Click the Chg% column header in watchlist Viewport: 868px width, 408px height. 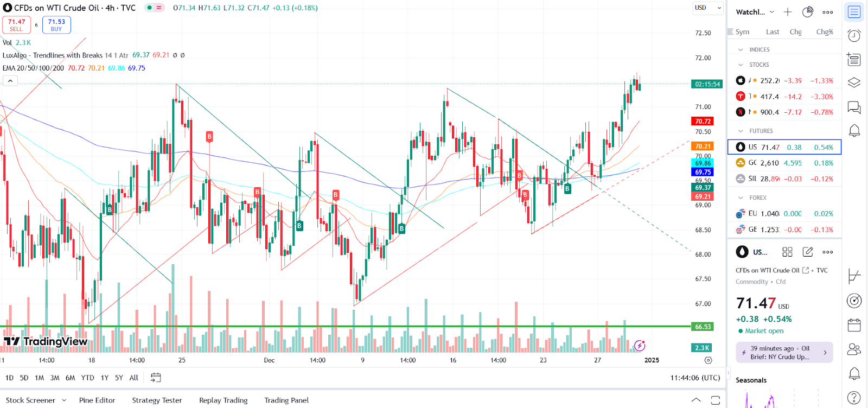click(825, 32)
